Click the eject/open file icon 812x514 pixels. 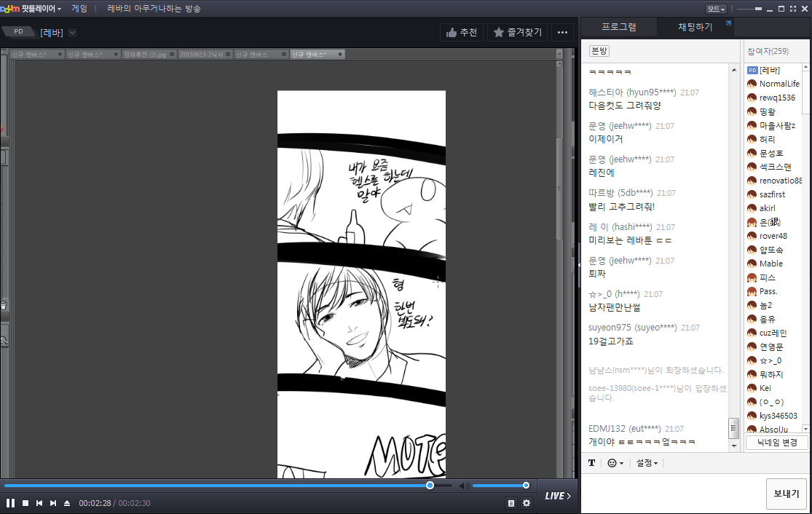tap(67, 503)
